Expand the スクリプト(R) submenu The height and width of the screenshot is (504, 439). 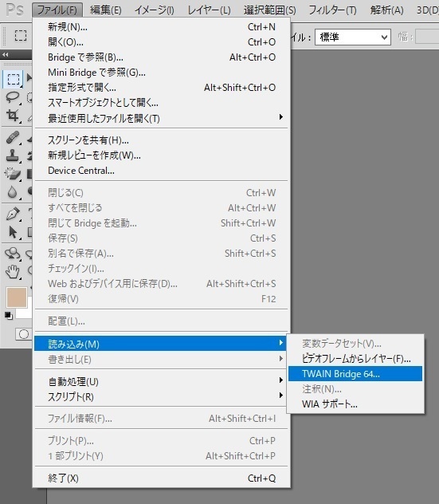[162, 397]
